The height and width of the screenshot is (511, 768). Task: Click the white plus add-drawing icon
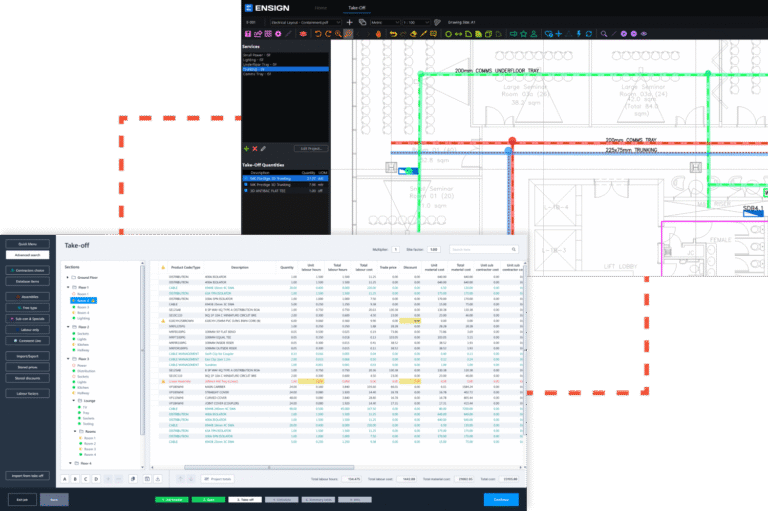[x=349, y=22]
